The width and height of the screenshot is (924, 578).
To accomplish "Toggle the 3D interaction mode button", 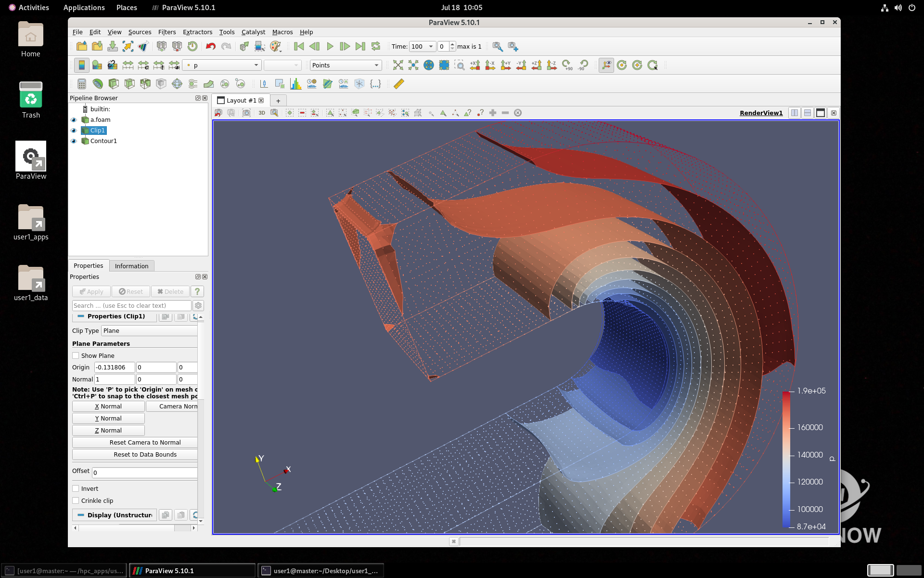I will (262, 113).
